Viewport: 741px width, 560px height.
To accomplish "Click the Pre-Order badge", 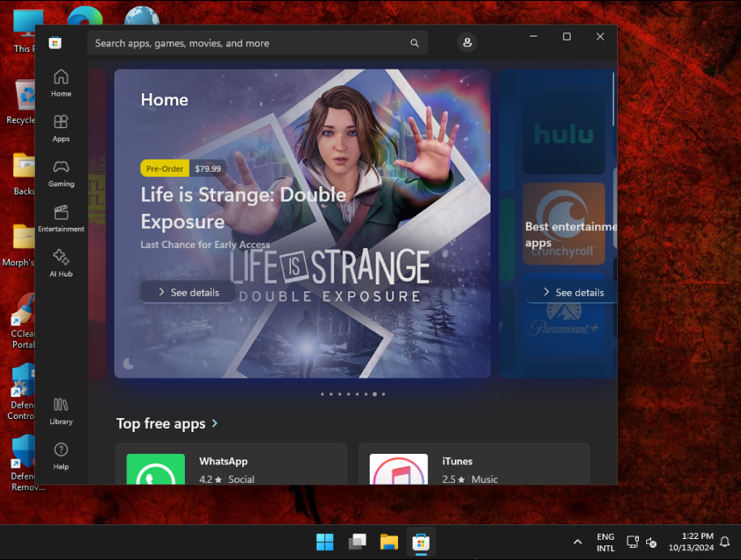I will tap(165, 169).
